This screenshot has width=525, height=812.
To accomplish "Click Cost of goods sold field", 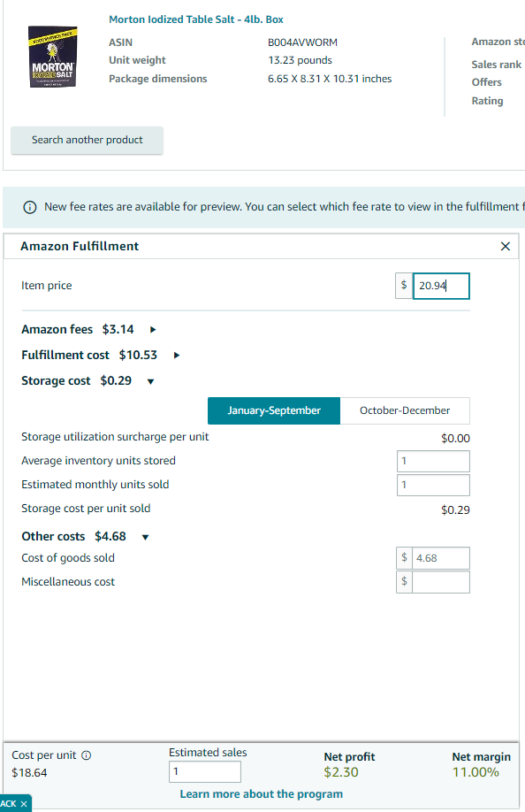I will click(441, 558).
